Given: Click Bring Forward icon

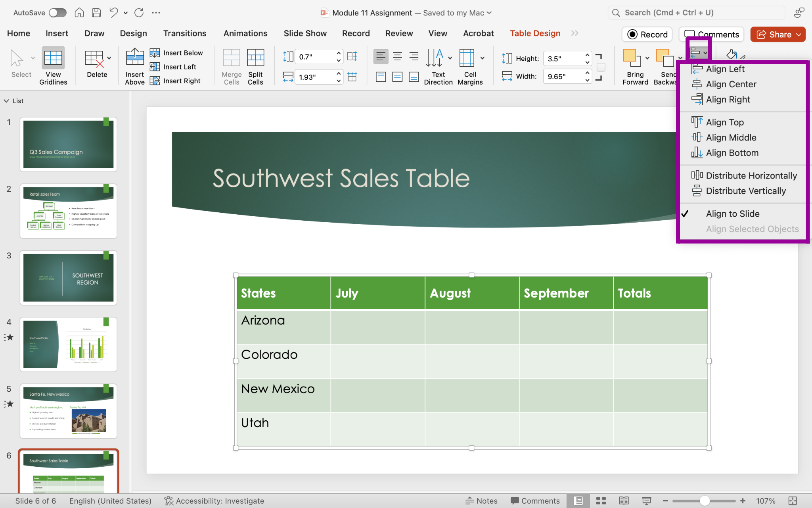Looking at the screenshot, I should pos(632,58).
